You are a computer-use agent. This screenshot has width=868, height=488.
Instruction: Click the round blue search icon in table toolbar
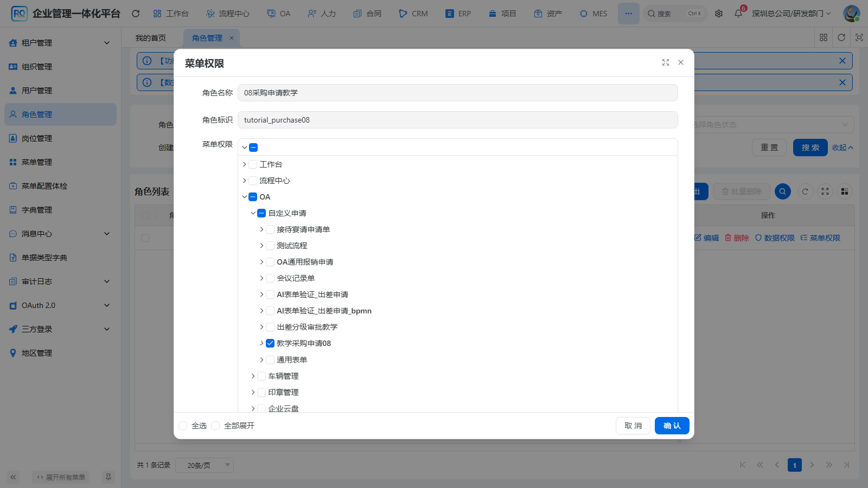(x=783, y=191)
